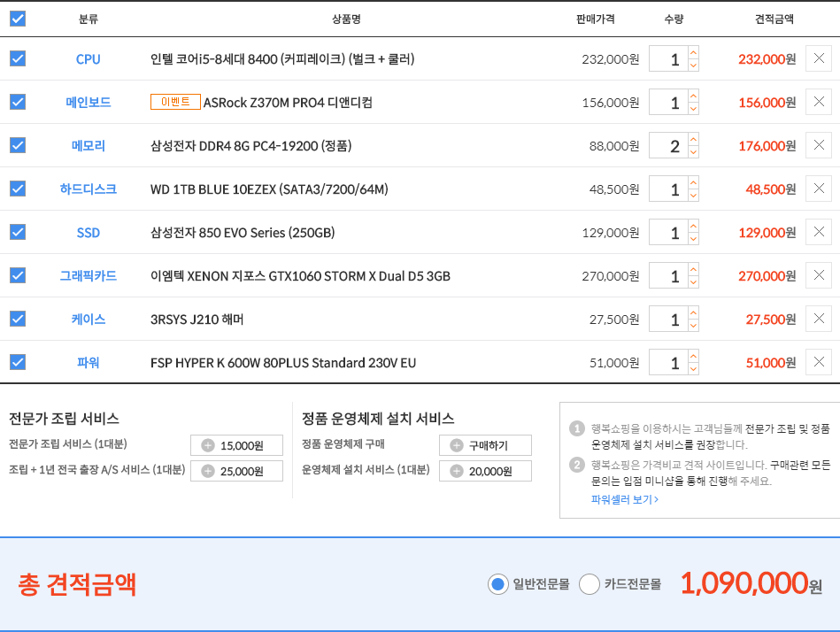
Task: Open the 하드디스크 category link
Action: [88, 189]
